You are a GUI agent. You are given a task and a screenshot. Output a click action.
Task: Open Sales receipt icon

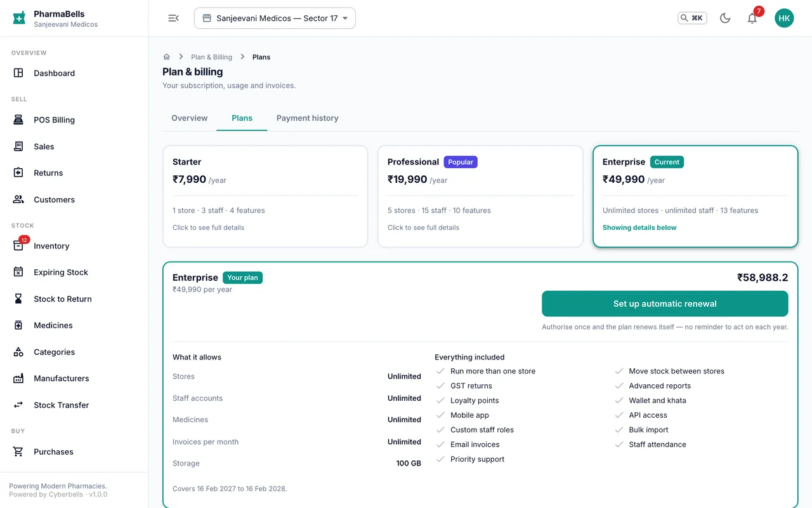point(18,146)
